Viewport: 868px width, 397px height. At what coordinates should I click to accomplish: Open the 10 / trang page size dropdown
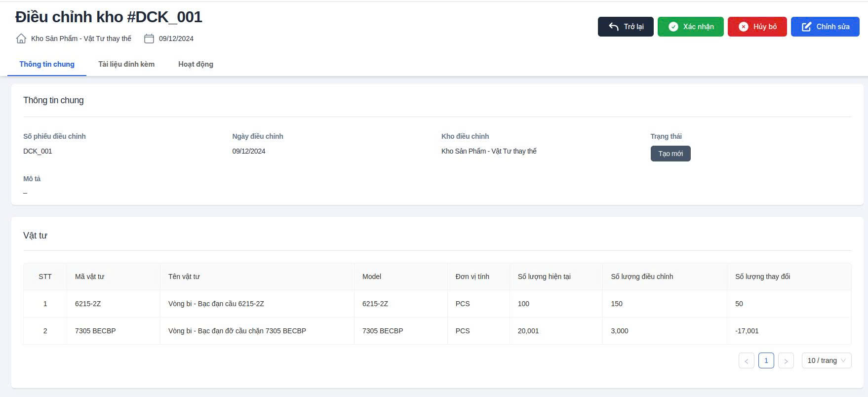[x=826, y=361]
